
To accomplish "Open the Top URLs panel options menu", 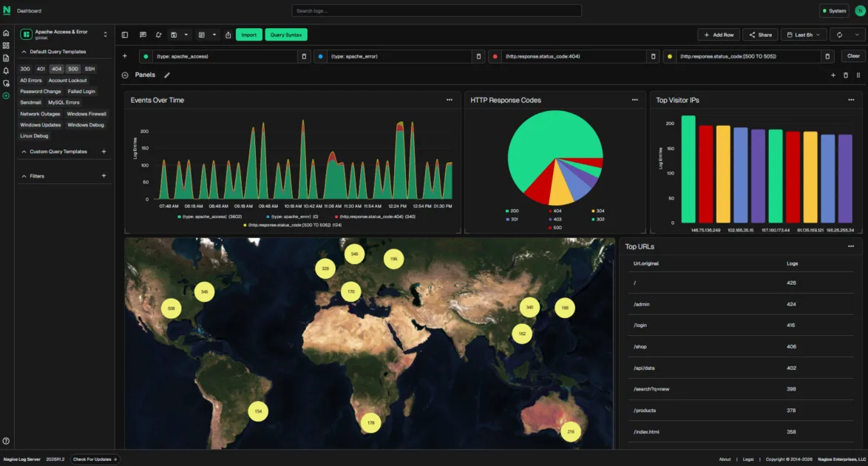I will tap(851, 247).
